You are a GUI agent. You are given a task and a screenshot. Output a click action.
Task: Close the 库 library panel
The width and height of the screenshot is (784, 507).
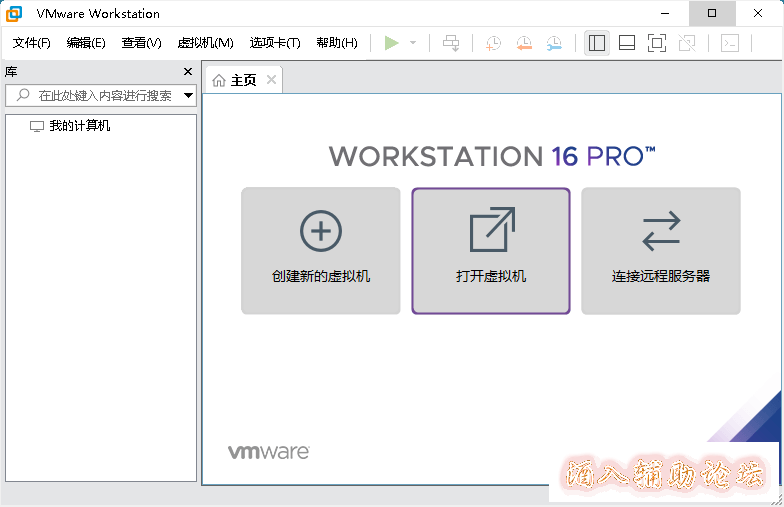click(x=188, y=72)
